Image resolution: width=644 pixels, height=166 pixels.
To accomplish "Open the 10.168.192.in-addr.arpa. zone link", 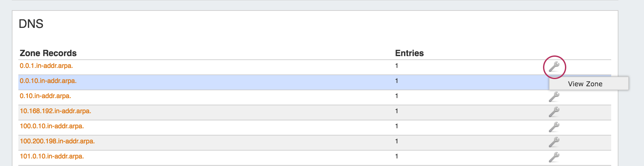I will point(55,111).
